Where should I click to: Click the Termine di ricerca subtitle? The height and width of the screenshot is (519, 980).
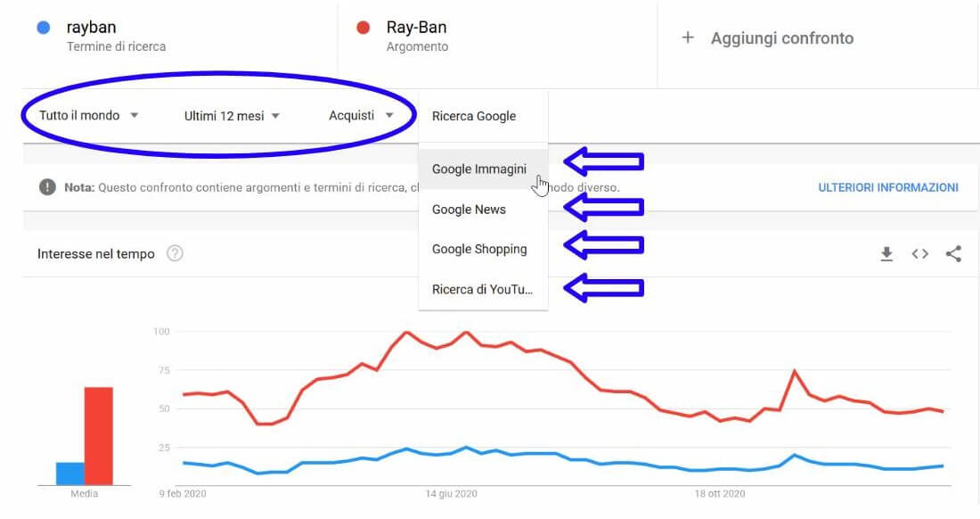click(x=116, y=46)
